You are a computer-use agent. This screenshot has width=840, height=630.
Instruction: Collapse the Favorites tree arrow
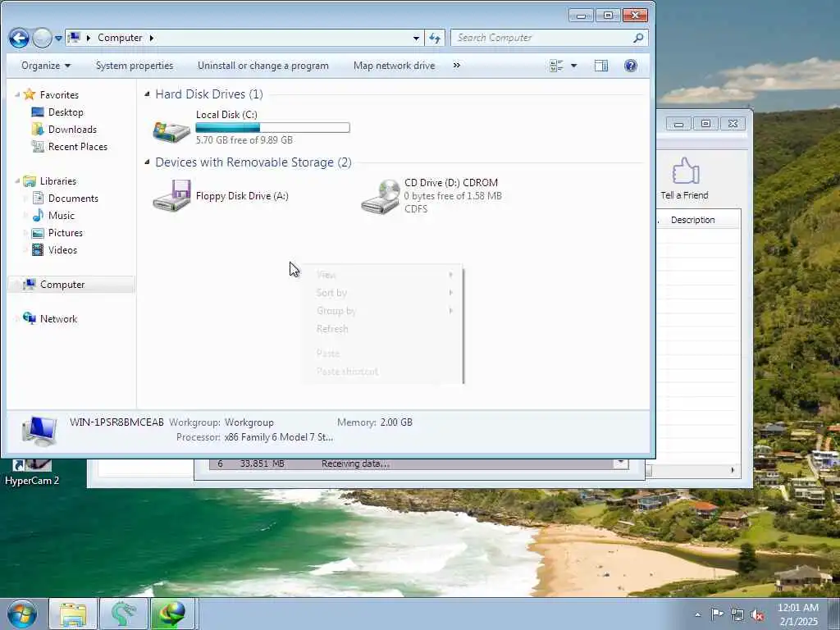[17, 95]
